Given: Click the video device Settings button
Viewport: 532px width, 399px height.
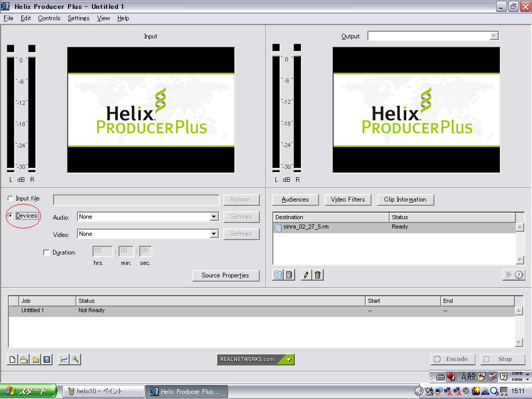Looking at the screenshot, I should coord(241,234).
